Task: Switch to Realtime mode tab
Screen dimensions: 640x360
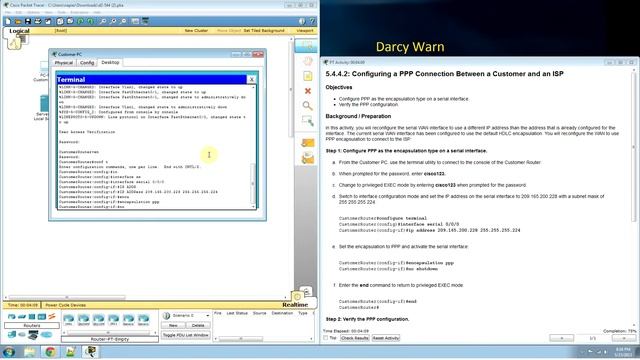Action: tap(295, 305)
